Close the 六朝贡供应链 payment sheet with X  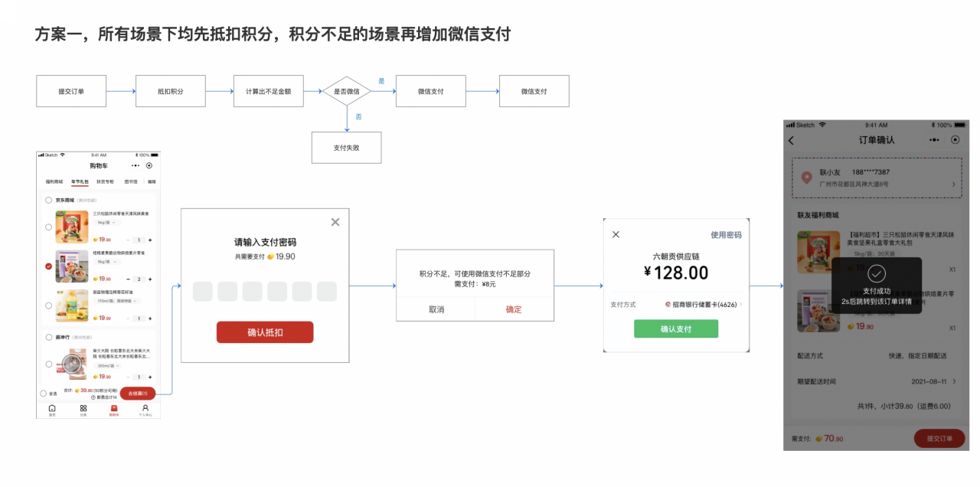616,234
